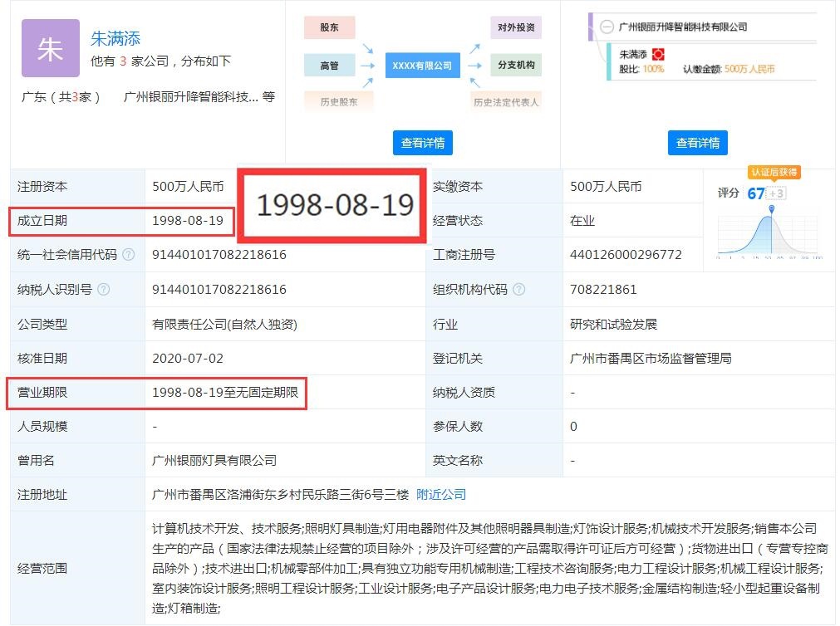Screen dimensions: 840x626
Task: Open the 朱满添 name link at the top
Action: point(114,37)
